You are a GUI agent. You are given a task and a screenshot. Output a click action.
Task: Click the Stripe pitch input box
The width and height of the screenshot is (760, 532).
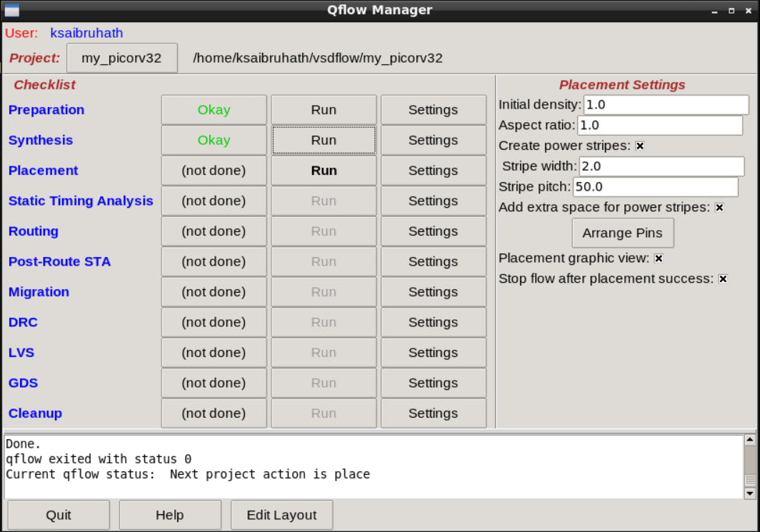click(655, 186)
